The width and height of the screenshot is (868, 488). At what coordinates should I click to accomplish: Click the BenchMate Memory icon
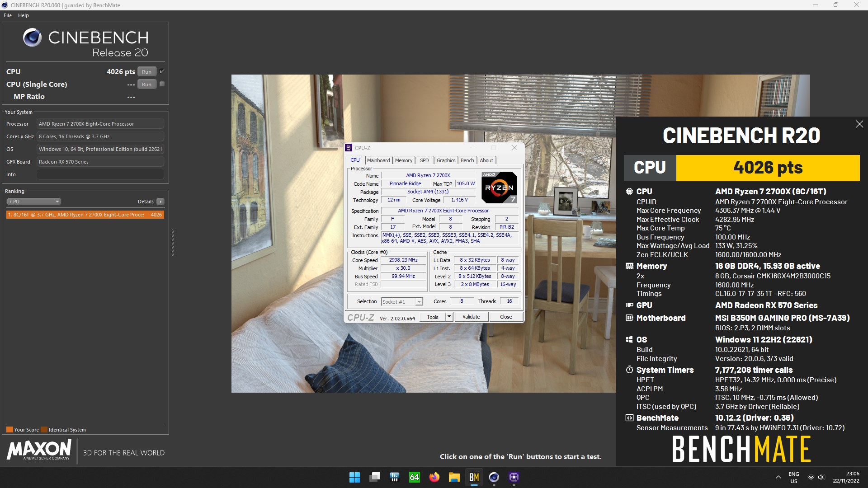coord(629,266)
